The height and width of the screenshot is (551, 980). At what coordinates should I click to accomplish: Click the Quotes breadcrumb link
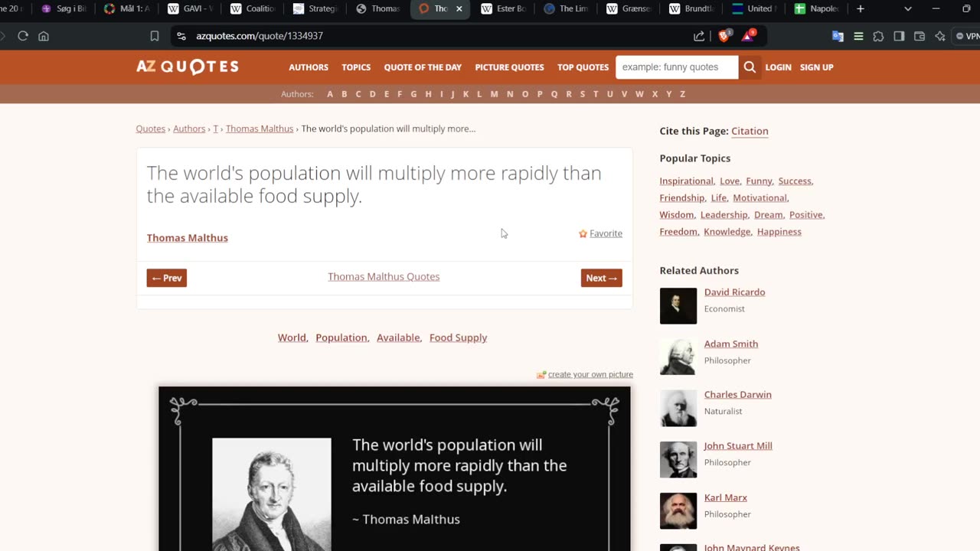[150, 129]
